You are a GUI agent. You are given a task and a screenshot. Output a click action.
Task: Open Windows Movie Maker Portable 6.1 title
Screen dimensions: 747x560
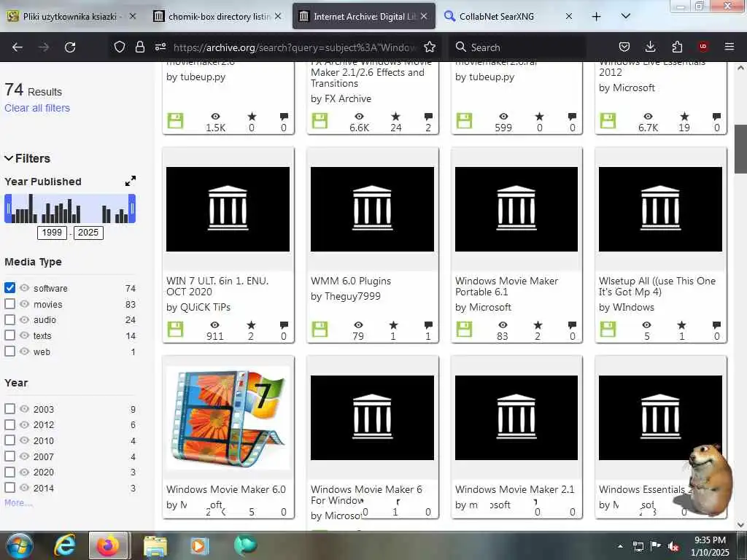506,286
